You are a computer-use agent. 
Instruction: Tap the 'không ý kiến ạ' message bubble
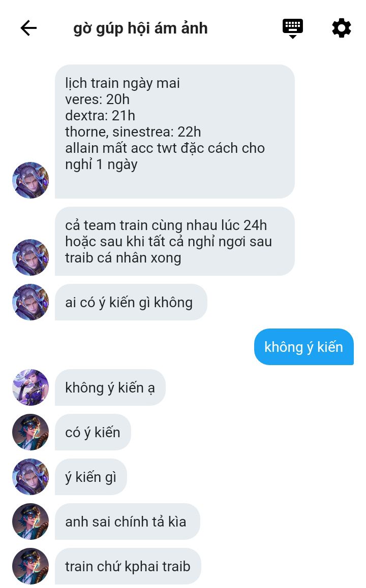pyautogui.click(x=110, y=387)
